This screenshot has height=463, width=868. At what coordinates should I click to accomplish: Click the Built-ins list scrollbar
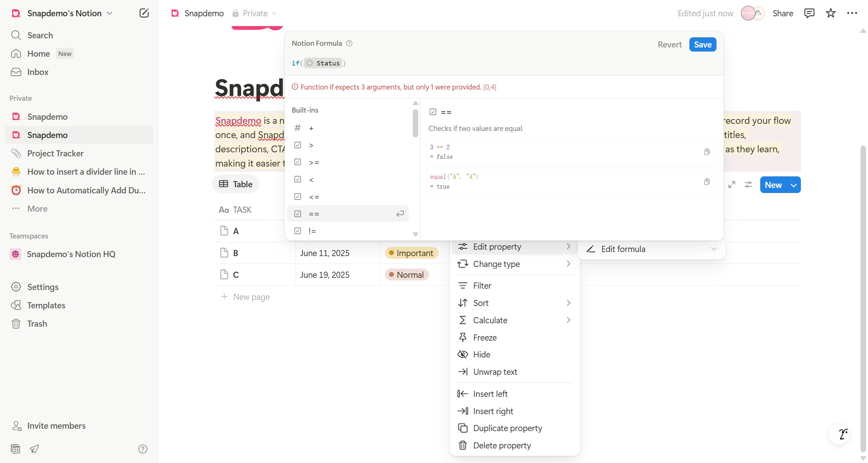click(415, 123)
